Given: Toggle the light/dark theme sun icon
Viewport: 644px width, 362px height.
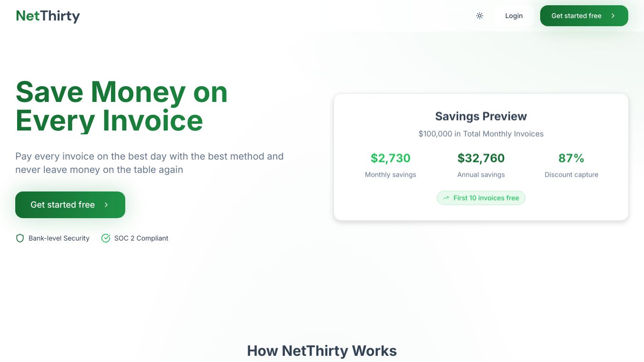Looking at the screenshot, I should tap(480, 16).
